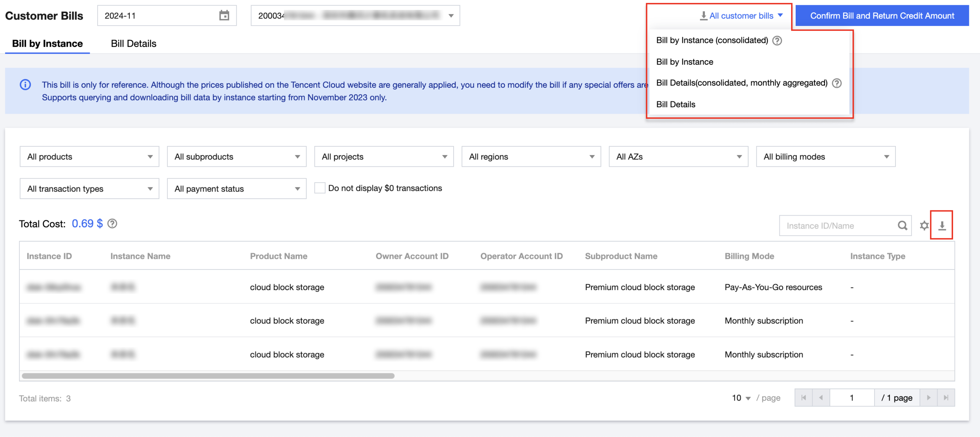This screenshot has width=980, height=437.
Task: Open the 10 per page size selector
Action: [741, 398]
